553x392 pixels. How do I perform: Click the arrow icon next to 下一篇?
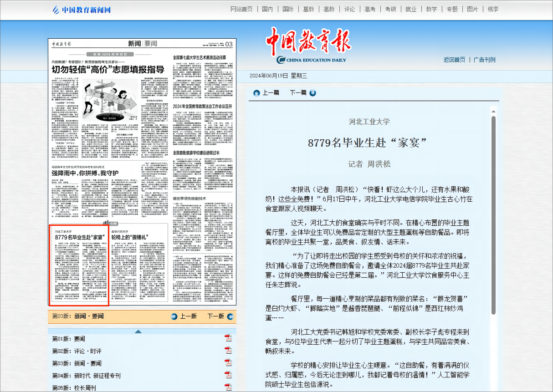point(312,93)
